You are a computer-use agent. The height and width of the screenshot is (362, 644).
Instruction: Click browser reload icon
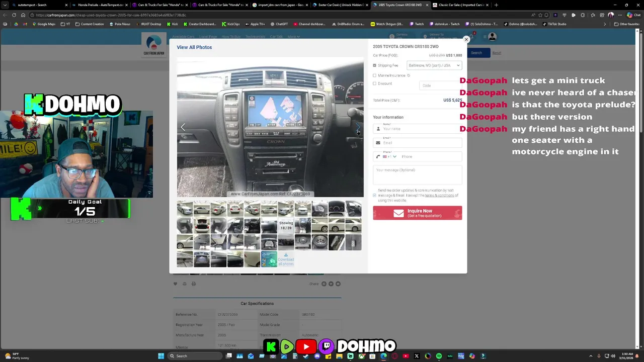[x=14, y=15]
